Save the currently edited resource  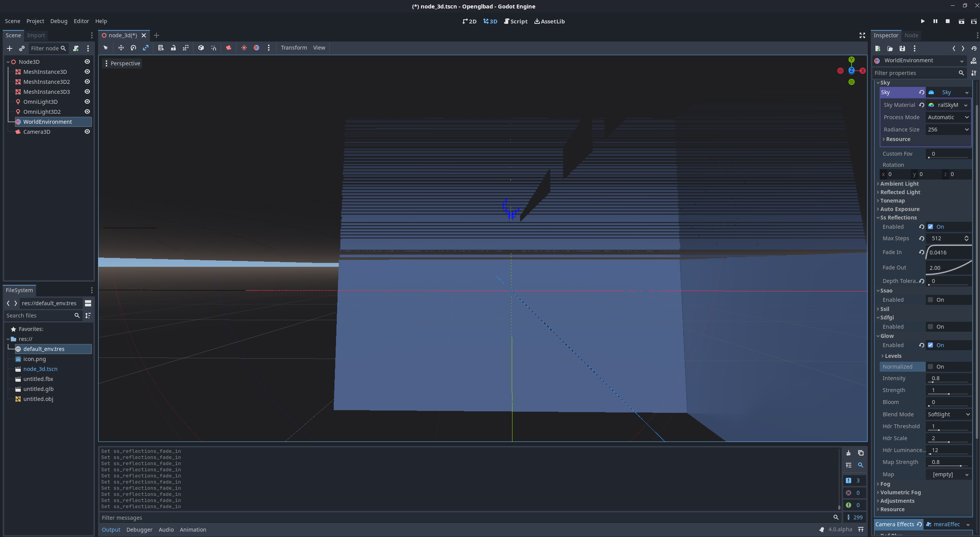pyautogui.click(x=902, y=48)
